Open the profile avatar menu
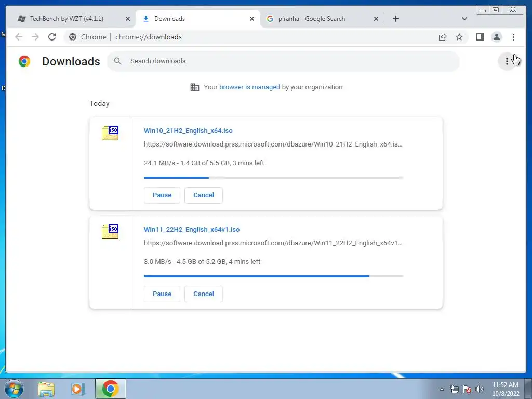The height and width of the screenshot is (399, 532). tap(496, 37)
